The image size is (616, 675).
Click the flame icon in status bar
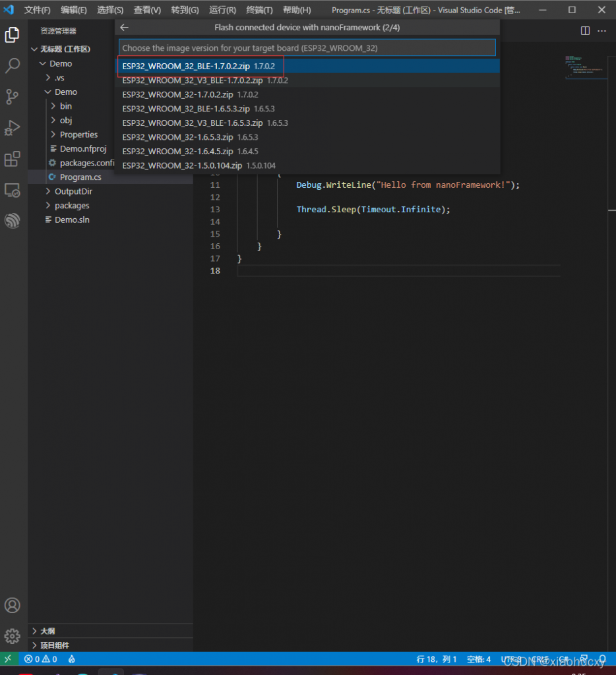72,659
